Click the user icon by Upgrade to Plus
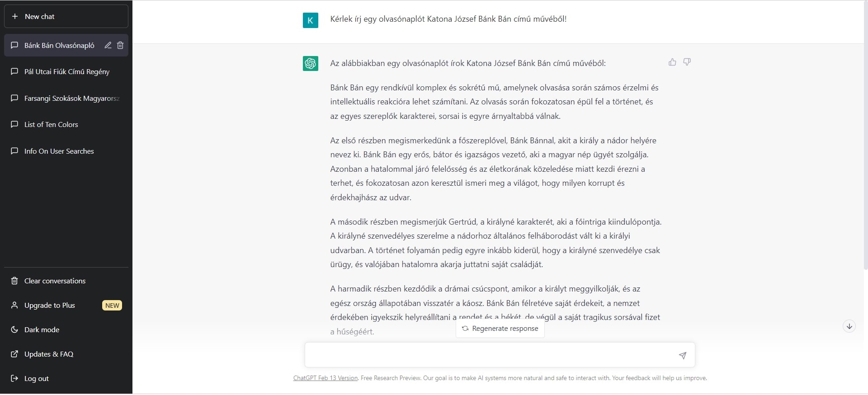 click(14, 305)
